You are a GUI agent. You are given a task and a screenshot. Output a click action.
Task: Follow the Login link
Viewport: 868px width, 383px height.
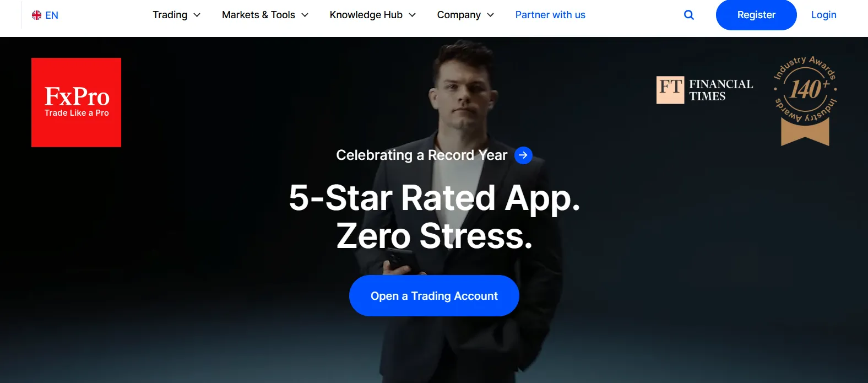coord(823,15)
